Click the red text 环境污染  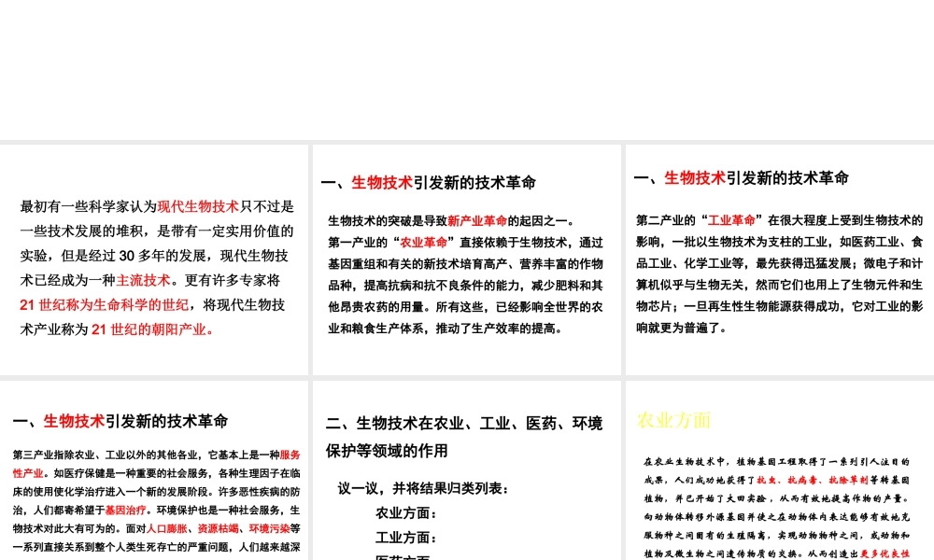pyautogui.click(x=269, y=528)
